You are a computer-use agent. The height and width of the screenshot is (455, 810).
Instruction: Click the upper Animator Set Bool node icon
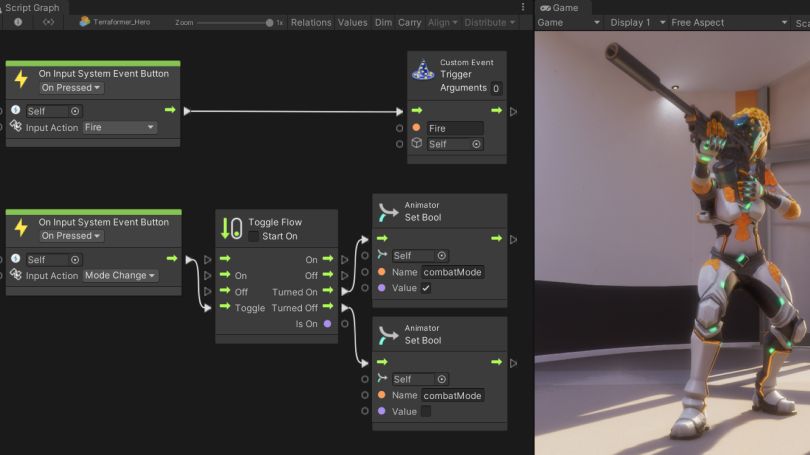click(388, 212)
